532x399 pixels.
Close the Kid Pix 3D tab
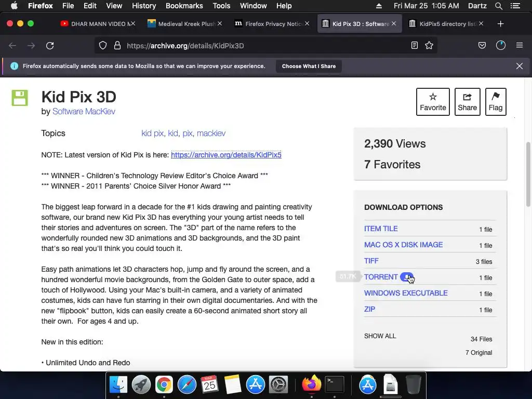(x=394, y=23)
